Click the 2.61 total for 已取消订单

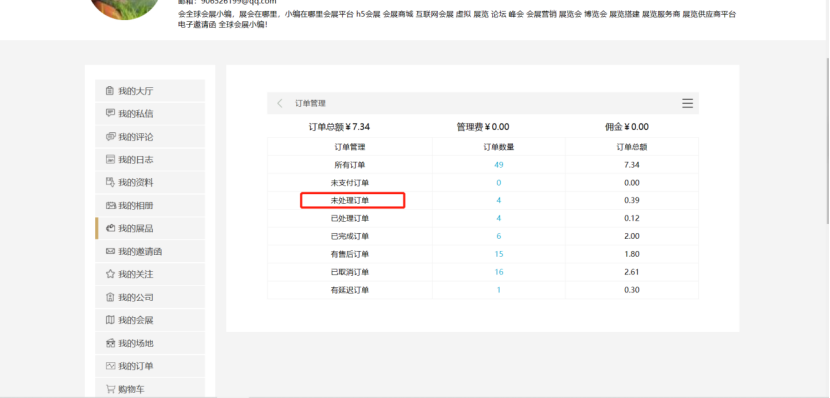click(631, 272)
